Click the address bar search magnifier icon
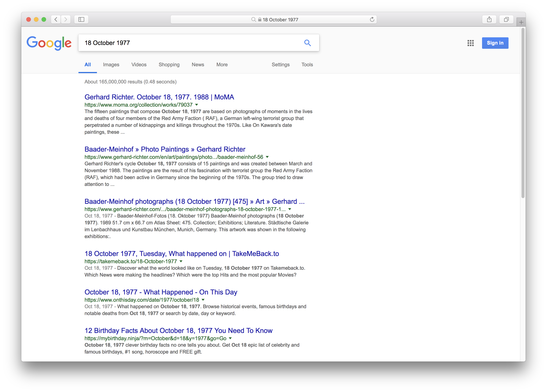Image resolution: width=547 pixels, height=392 pixels. point(254,20)
